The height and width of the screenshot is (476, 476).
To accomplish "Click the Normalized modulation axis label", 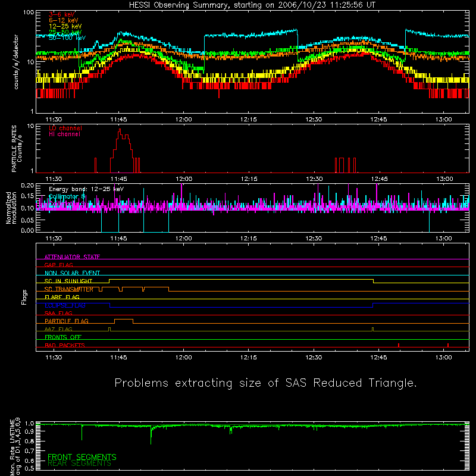I will click(11, 208).
